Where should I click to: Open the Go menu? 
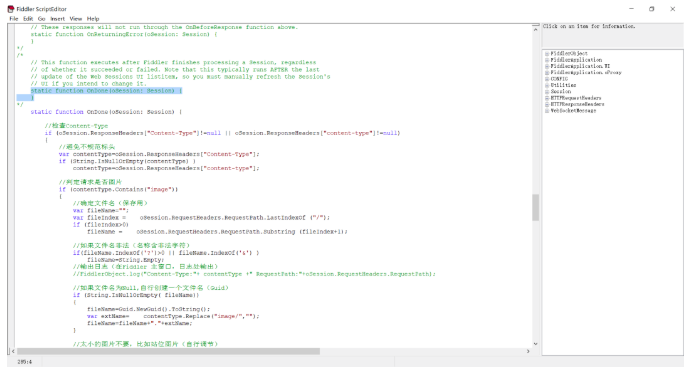pyautogui.click(x=42, y=19)
